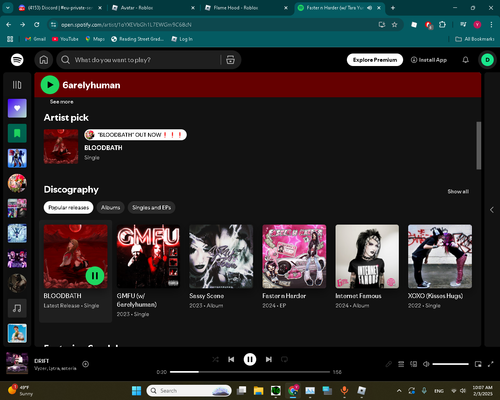The width and height of the screenshot is (500, 400).
Task: Toggle repeat mode in the player
Action: tap(284, 359)
